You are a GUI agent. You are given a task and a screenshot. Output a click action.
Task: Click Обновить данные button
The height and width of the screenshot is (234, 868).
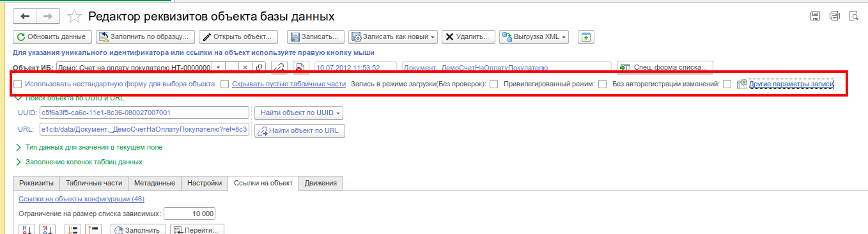pyautogui.click(x=53, y=37)
